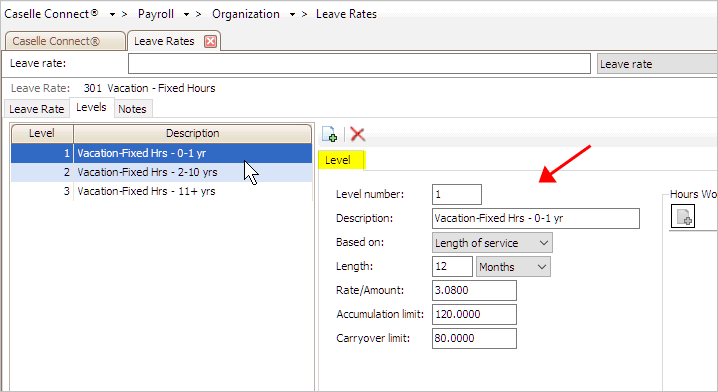Click the Accumulation limit field

click(x=474, y=314)
